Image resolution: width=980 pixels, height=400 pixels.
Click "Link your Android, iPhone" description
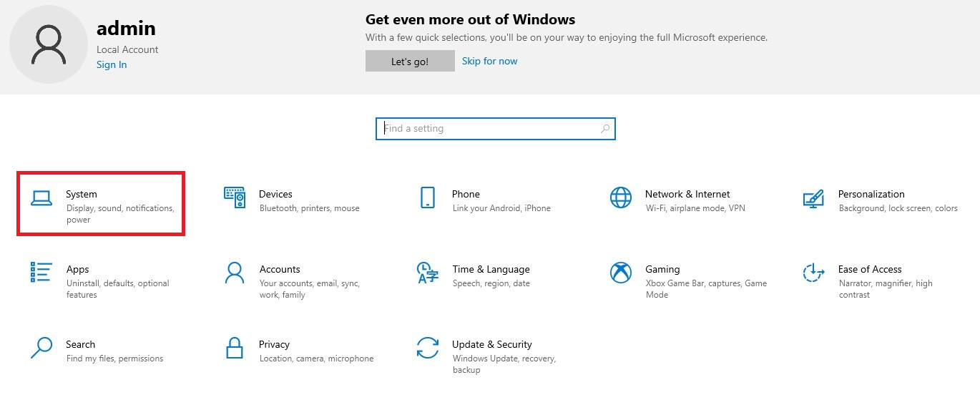501,208
